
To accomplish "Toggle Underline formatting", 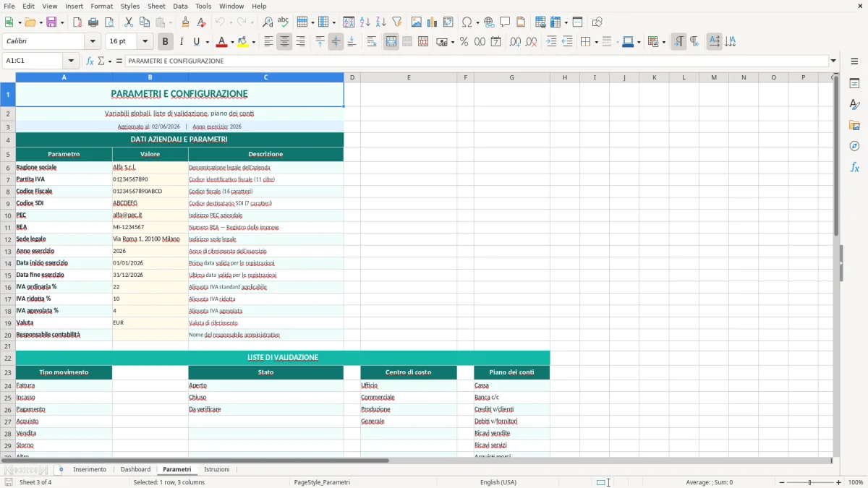I will [x=197, y=42].
